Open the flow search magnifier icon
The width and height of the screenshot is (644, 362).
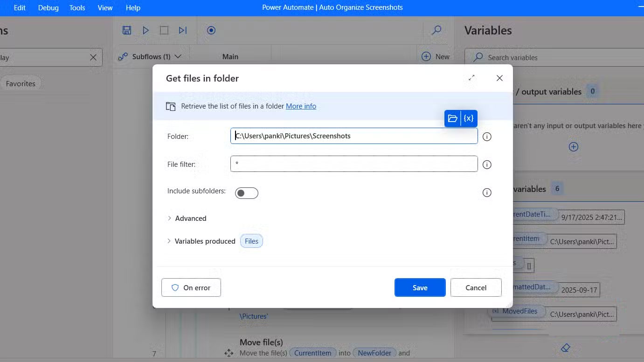pyautogui.click(x=436, y=30)
